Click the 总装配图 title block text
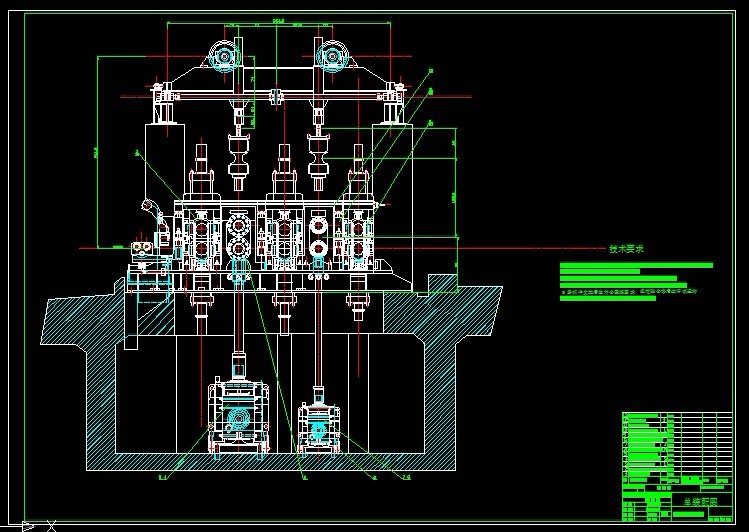Image resolution: width=749 pixels, height=532 pixels. point(700,502)
